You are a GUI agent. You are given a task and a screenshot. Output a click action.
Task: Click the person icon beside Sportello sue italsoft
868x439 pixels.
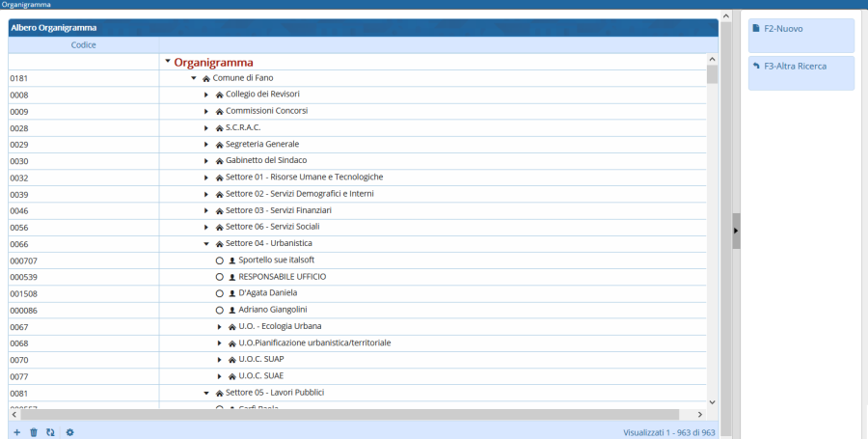pos(231,261)
